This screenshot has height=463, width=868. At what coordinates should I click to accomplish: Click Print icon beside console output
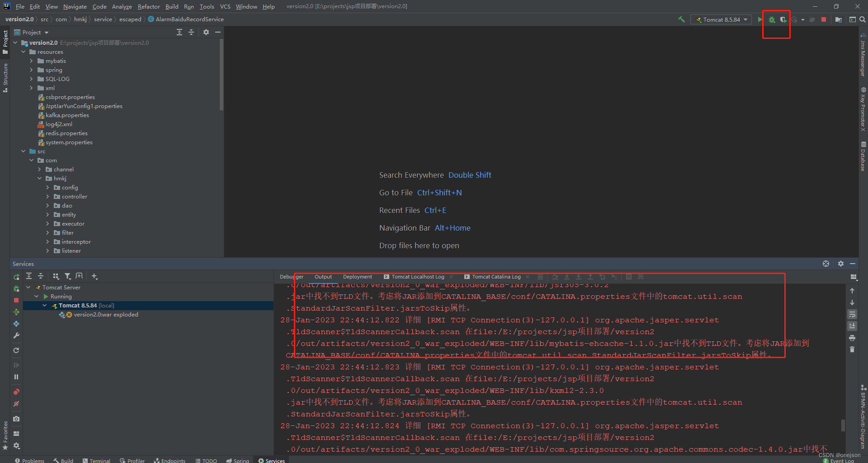[x=852, y=338]
